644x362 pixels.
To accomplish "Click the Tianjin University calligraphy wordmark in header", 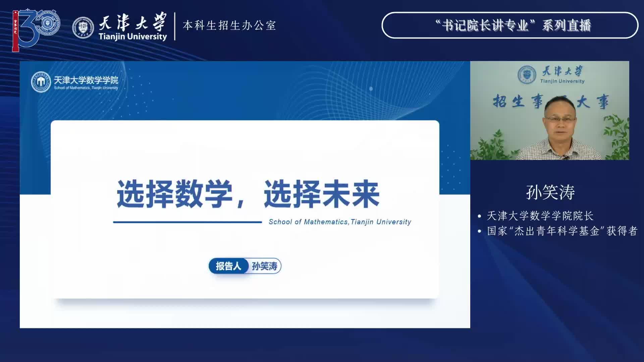I will [x=132, y=23].
